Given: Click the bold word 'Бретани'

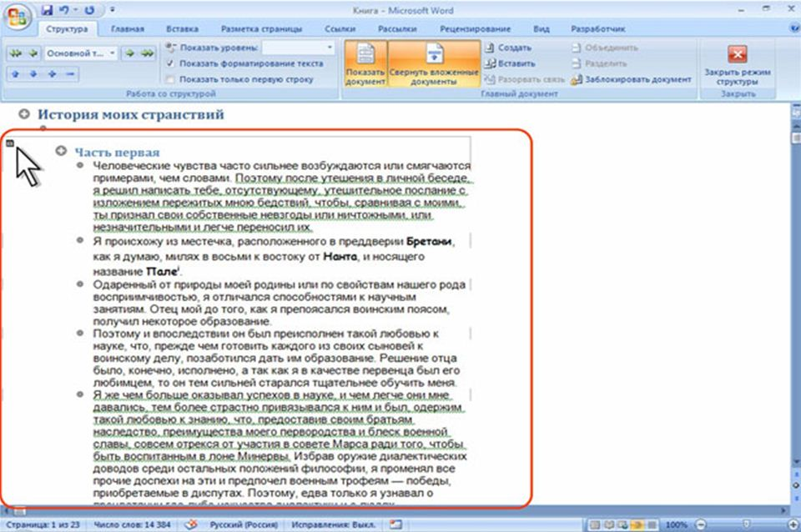Looking at the screenshot, I should click(429, 241).
